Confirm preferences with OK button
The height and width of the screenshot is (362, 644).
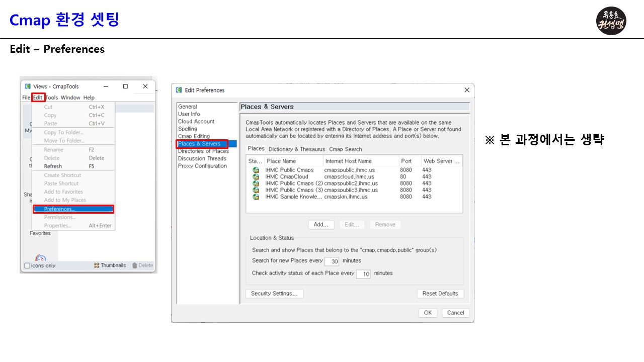click(x=428, y=313)
